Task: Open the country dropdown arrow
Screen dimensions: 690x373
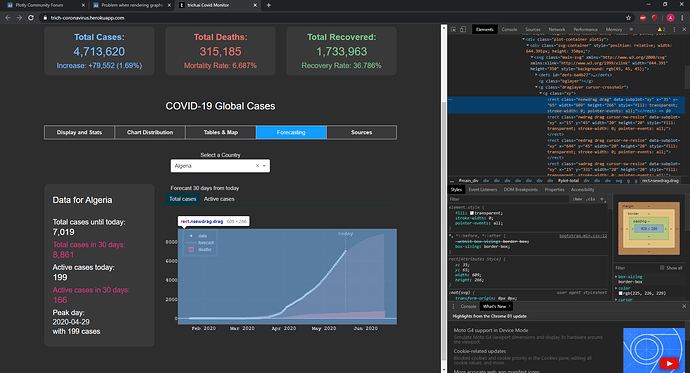Action: [x=264, y=166]
